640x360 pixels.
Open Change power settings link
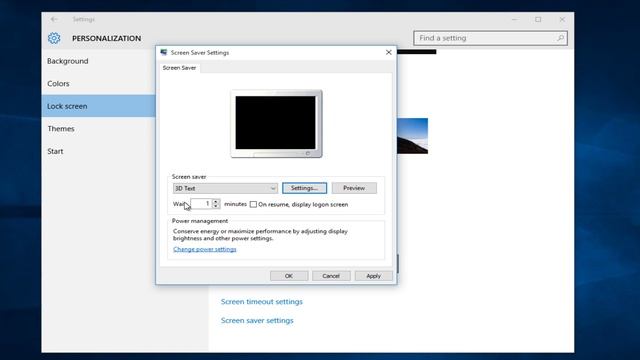tap(204, 249)
